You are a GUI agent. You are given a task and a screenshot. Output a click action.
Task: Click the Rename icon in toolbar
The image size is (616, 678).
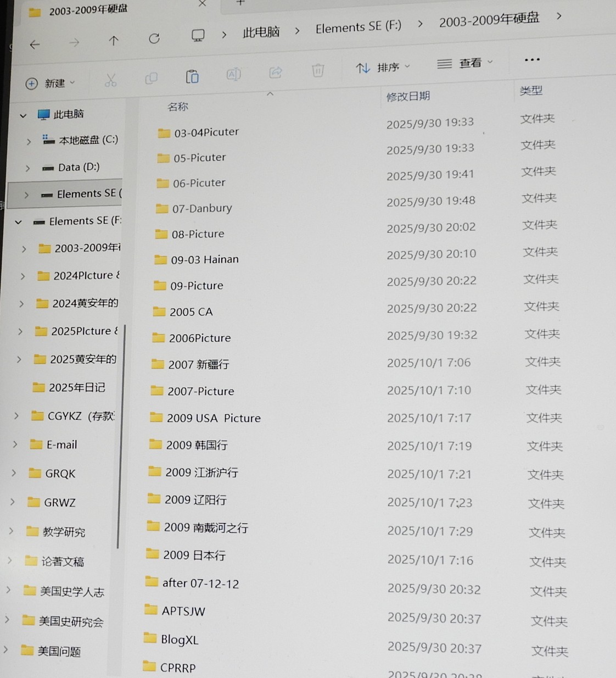click(x=234, y=74)
